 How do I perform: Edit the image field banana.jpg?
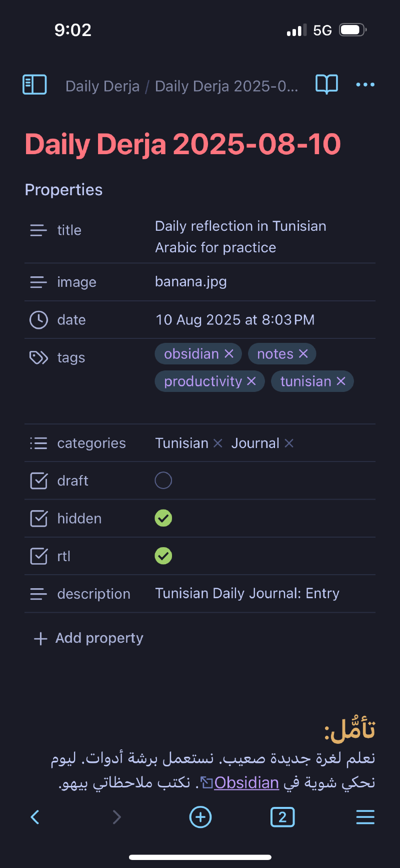tap(191, 282)
